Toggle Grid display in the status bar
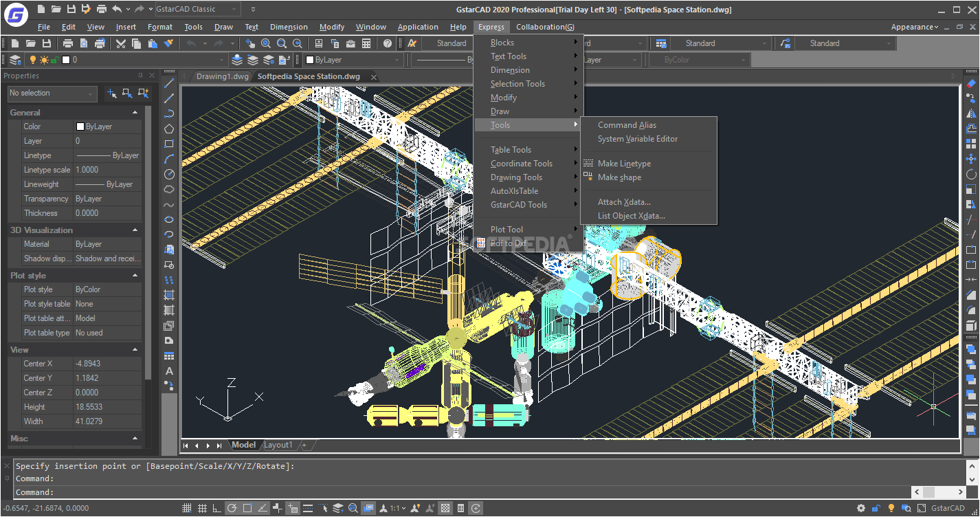The width and height of the screenshot is (980, 517). click(201, 508)
